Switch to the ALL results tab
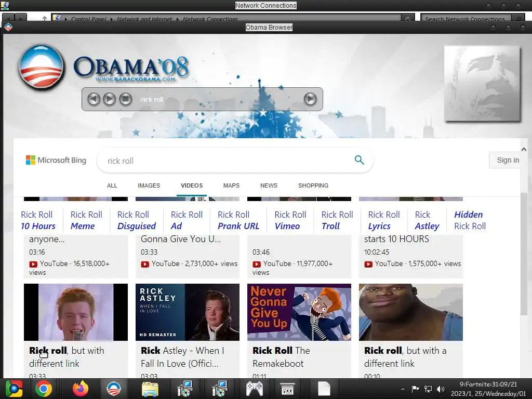The width and height of the screenshot is (532, 399). [112, 185]
